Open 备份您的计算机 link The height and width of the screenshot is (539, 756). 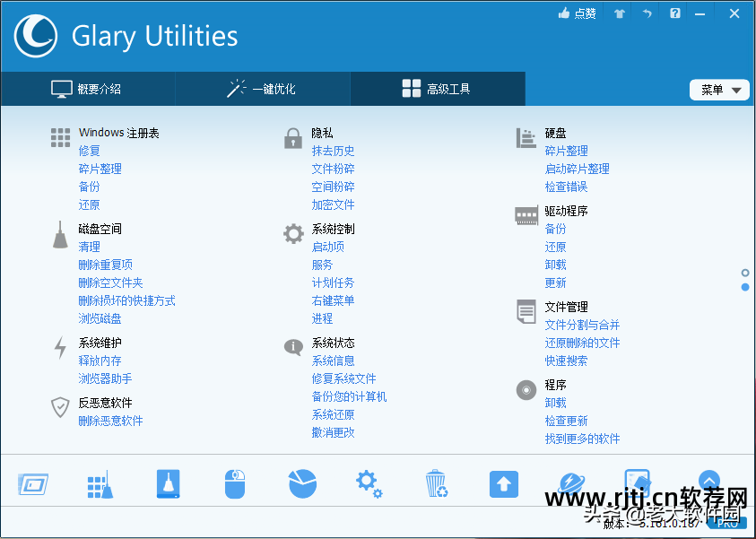coord(349,396)
